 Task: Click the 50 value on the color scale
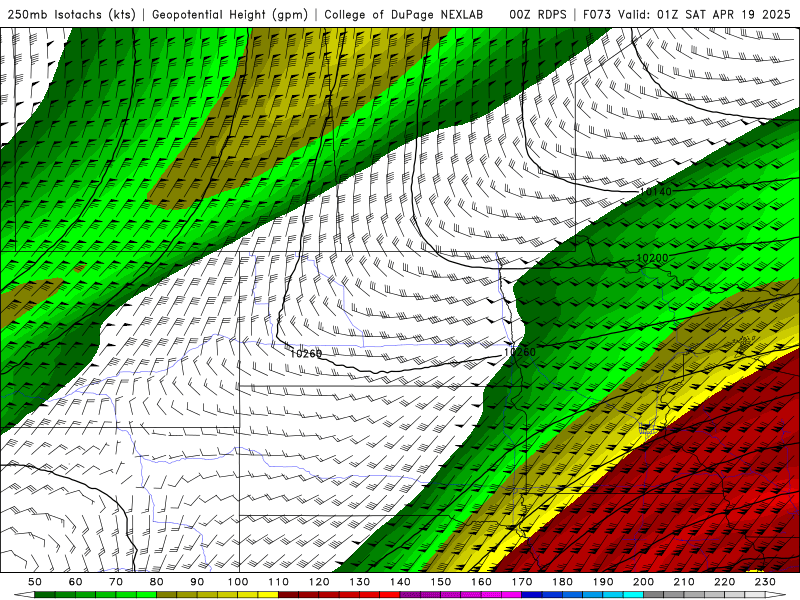click(x=35, y=582)
